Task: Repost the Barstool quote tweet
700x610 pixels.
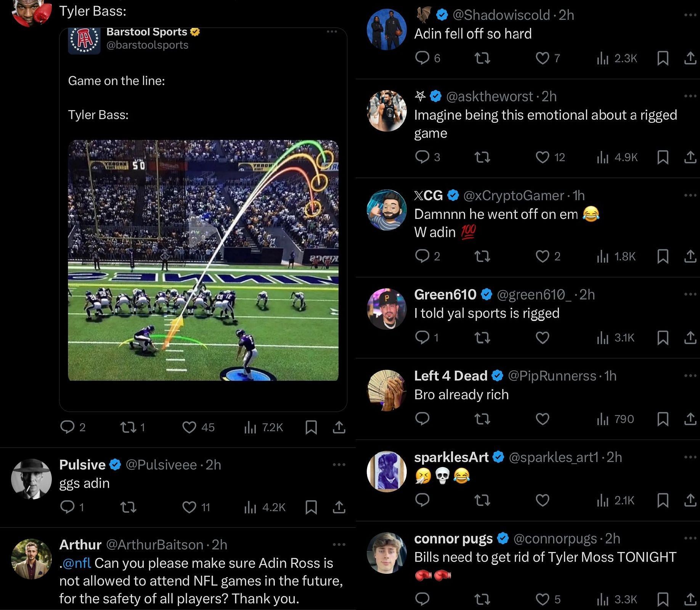Action: pyautogui.click(x=128, y=427)
